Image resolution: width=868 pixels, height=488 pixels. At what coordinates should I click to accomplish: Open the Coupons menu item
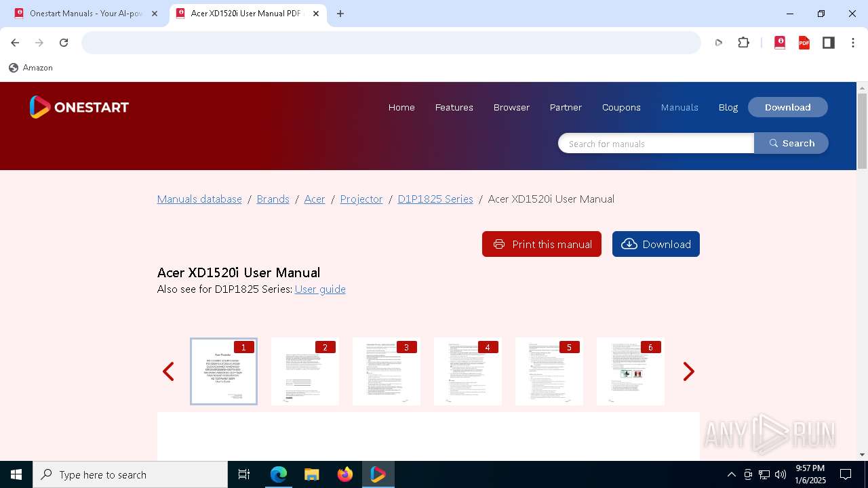[x=621, y=107]
